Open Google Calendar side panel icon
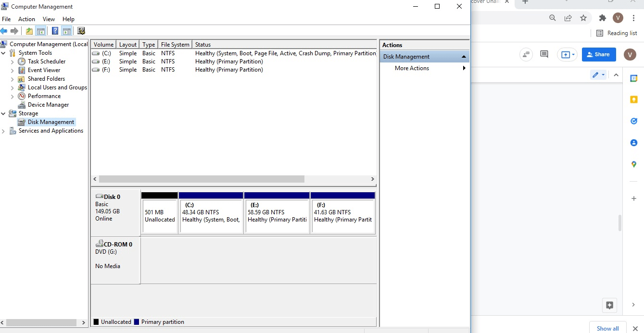The height and width of the screenshot is (333, 644). [634, 78]
